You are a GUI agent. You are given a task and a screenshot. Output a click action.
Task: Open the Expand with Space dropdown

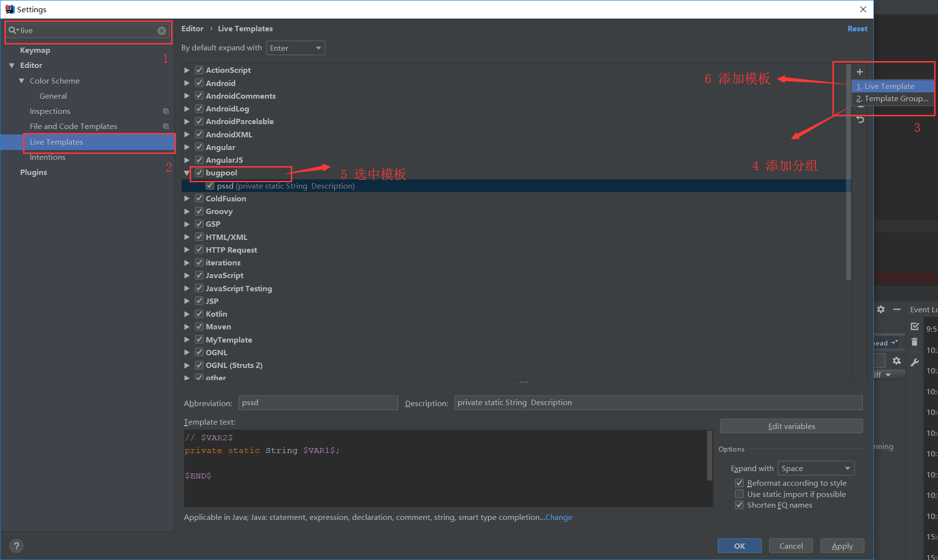click(815, 468)
